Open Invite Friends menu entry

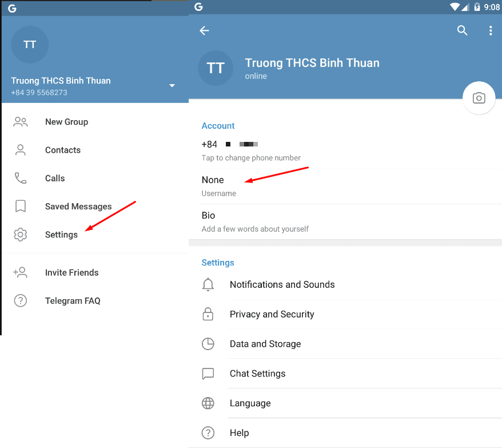(95, 272)
